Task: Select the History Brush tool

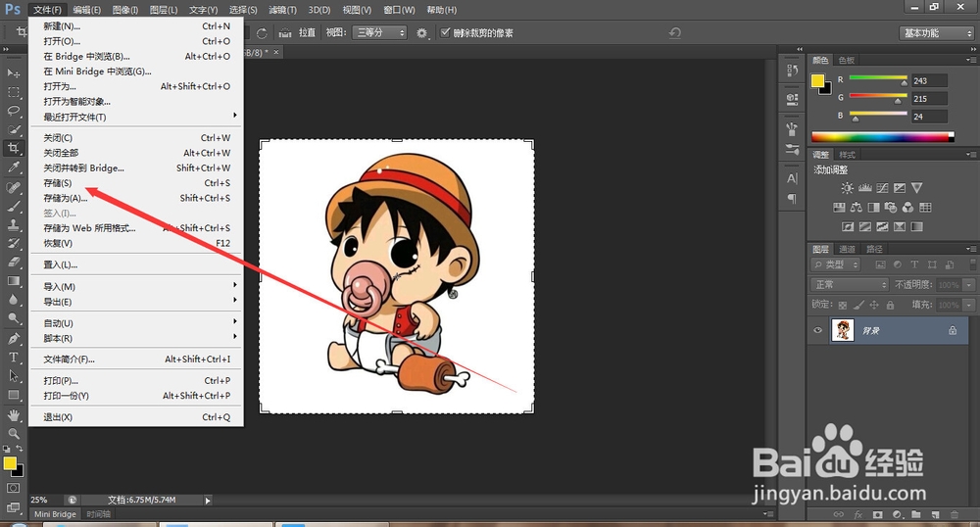Action: 13,244
